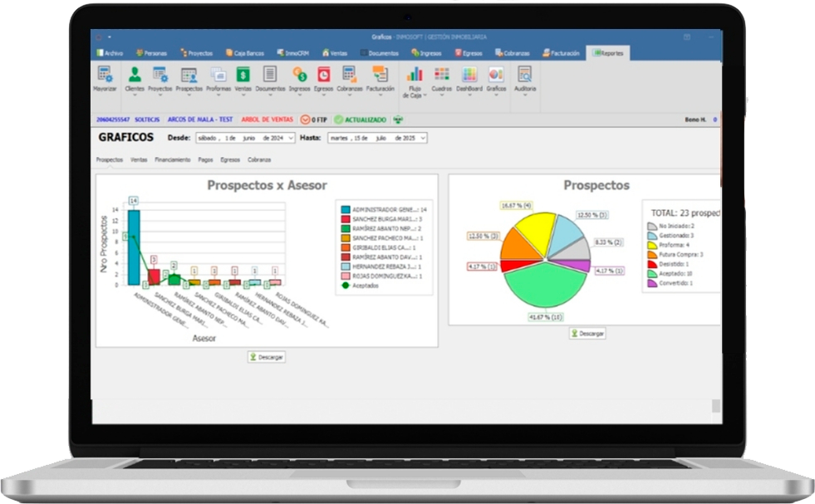The image size is (815, 504).
Task: Click the RUC number 20604255547
Action: [x=113, y=120]
